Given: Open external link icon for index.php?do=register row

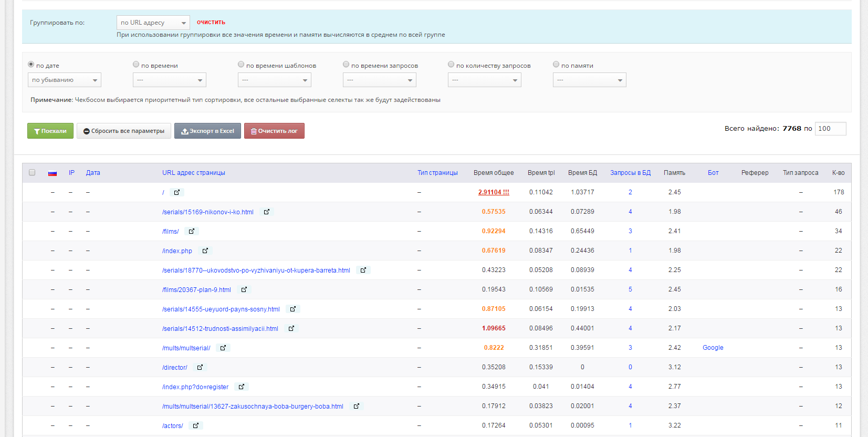Looking at the screenshot, I should [x=242, y=387].
